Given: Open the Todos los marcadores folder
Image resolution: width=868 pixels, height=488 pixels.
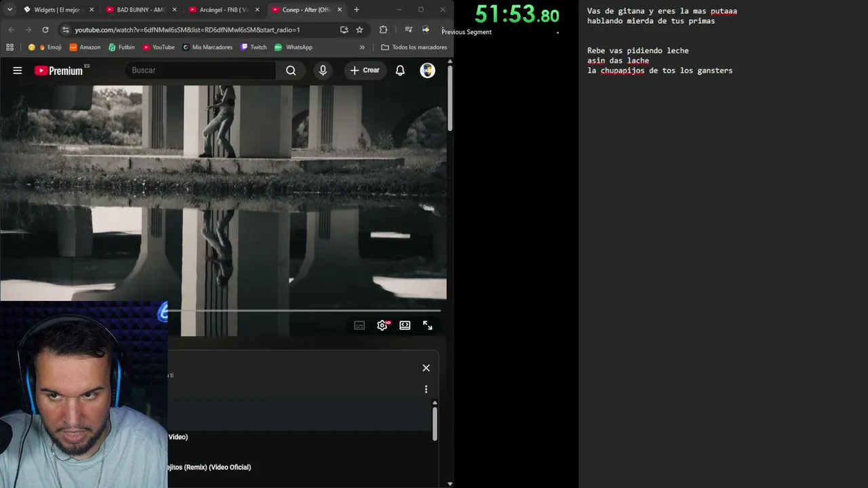Looking at the screenshot, I should click(414, 47).
